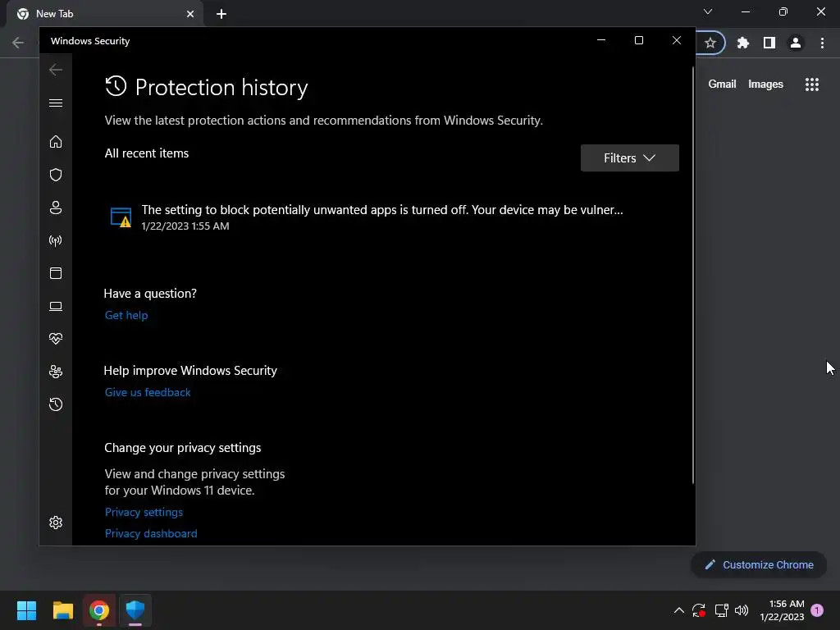Viewport: 840px width, 630px height.
Task: Switch to Chrome from taskbar
Action: (x=99, y=610)
